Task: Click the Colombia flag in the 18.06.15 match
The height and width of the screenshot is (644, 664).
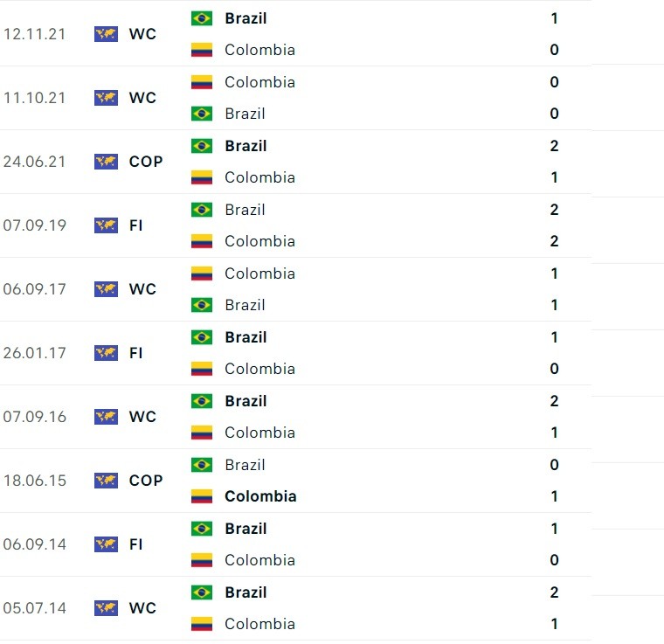Action: pyautogui.click(x=202, y=496)
